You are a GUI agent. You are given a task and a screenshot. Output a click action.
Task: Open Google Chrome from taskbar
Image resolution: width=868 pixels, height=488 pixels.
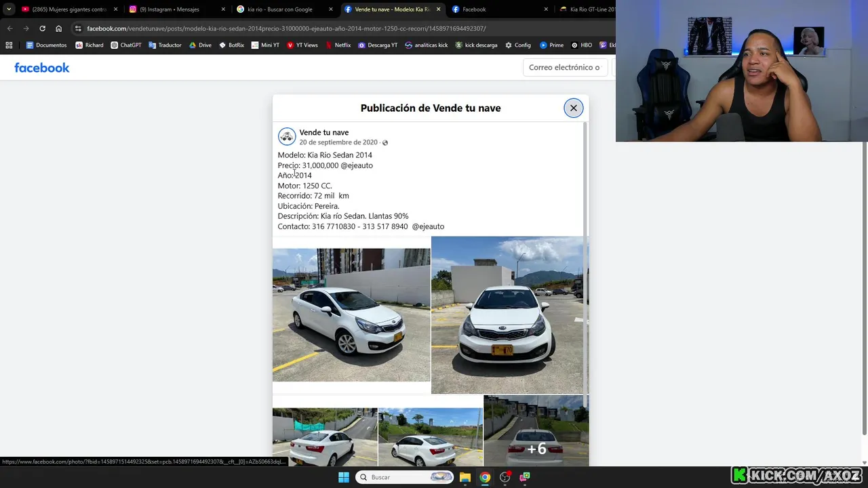tap(485, 477)
